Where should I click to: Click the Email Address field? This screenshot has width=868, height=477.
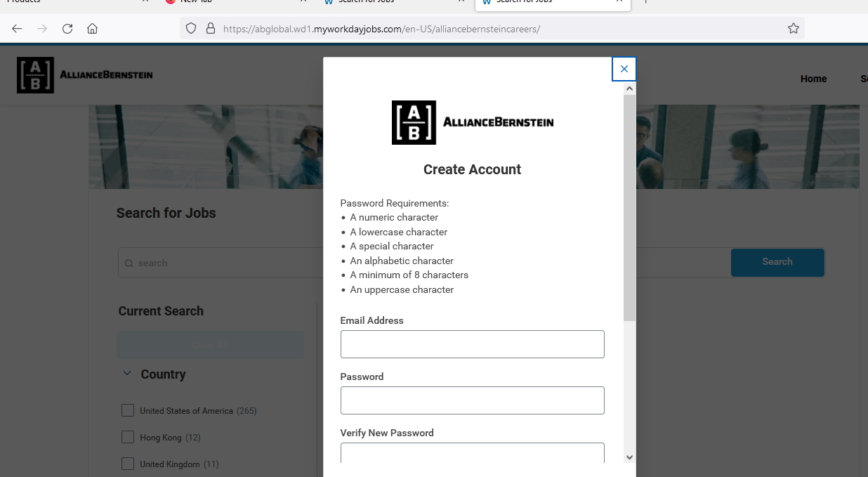coord(473,344)
